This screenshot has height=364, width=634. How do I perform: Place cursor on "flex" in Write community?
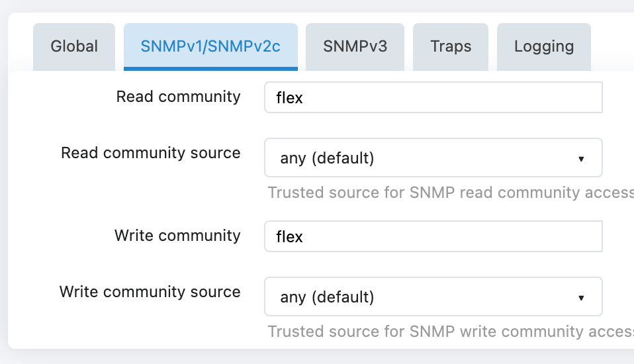coord(289,237)
